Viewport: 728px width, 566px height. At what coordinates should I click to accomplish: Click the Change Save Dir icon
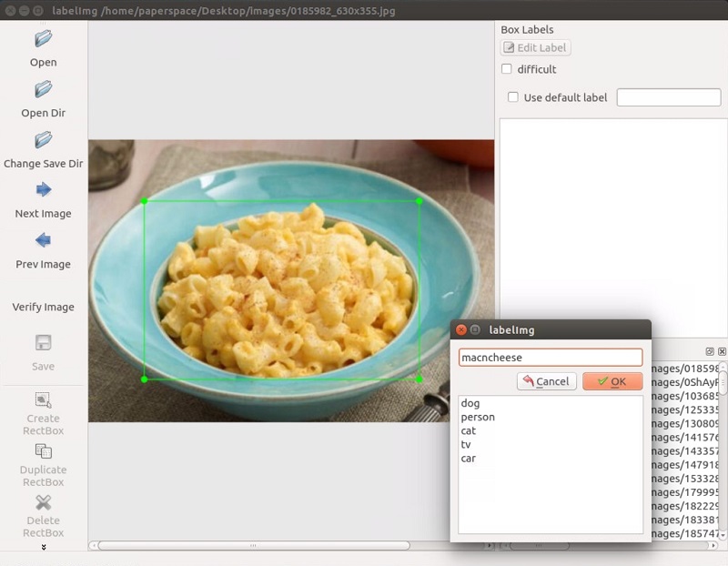point(43,140)
